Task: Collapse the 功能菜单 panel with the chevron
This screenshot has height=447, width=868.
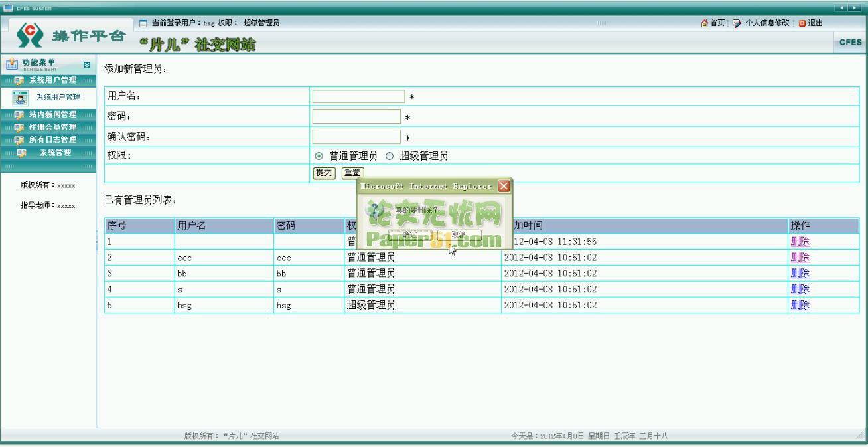Action: pos(87,65)
